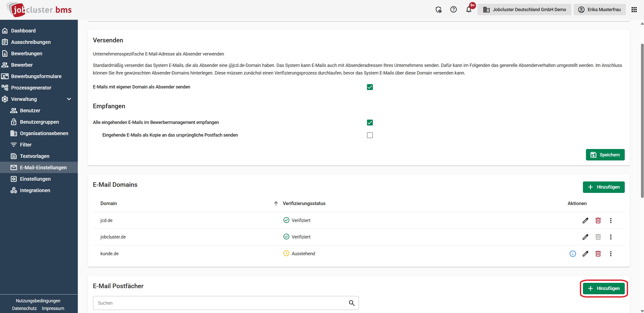Show info for the kunde.de domain
The image size is (644, 313).
pyautogui.click(x=573, y=254)
